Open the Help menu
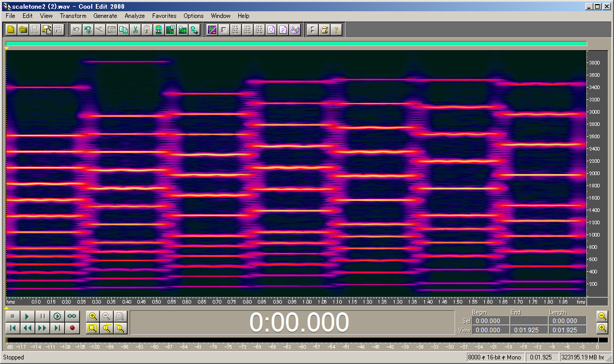The image size is (614, 364). (x=243, y=16)
